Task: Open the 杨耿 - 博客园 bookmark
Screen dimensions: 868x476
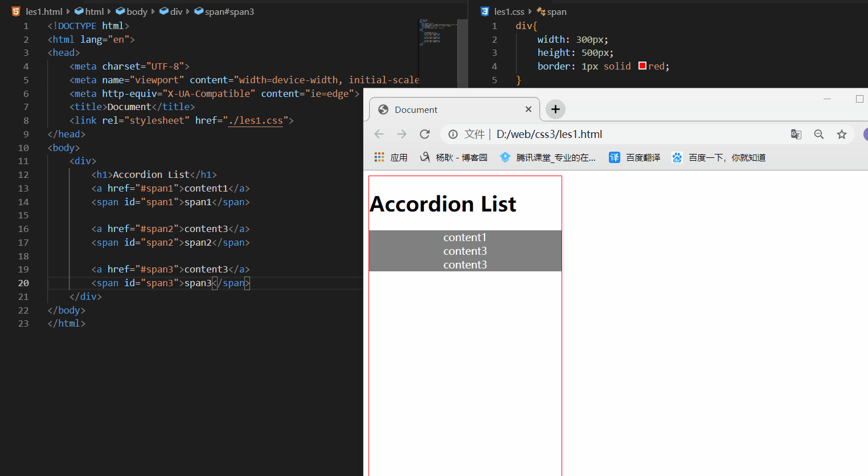Action: click(454, 158)
